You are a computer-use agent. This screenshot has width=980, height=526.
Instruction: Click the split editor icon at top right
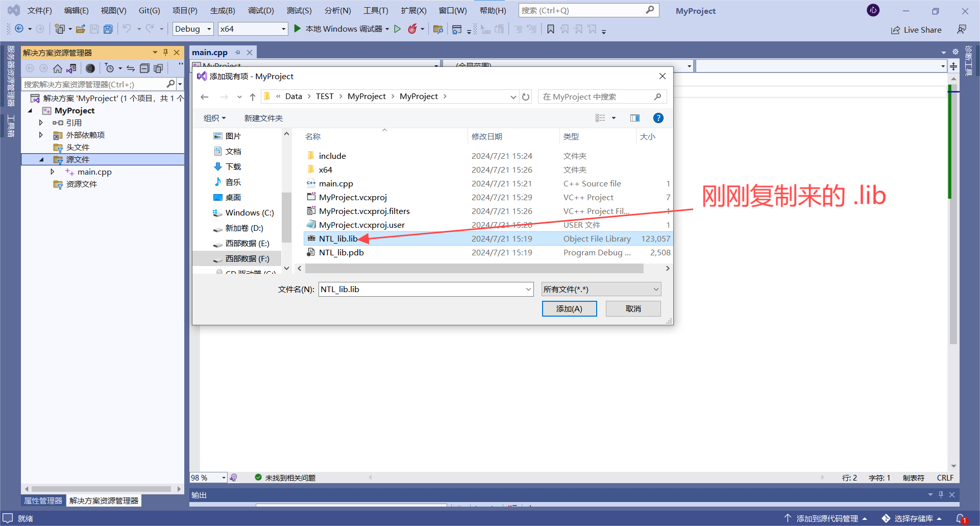(x=953, y=66)
